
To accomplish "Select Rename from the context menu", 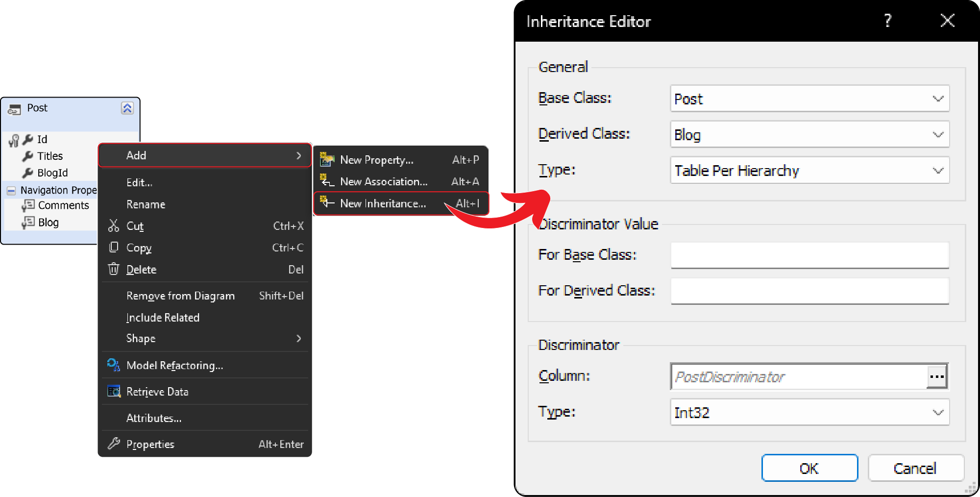I will (x=146, y=204).
